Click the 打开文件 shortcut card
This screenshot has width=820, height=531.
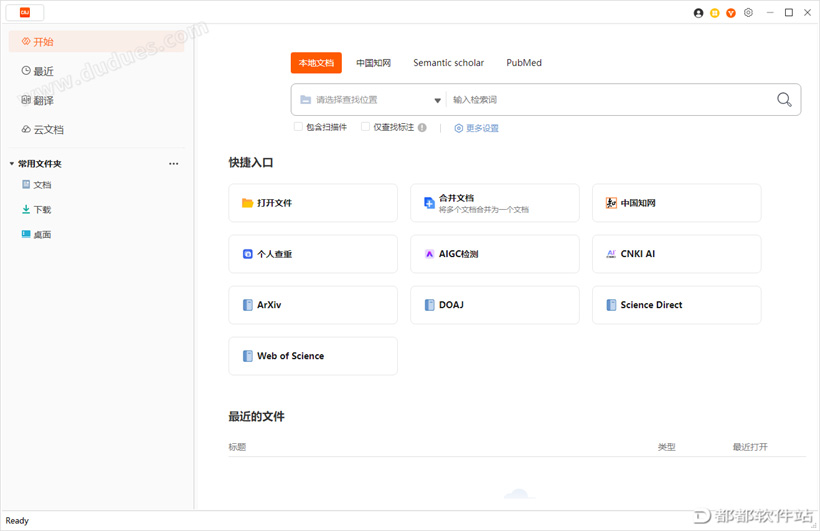click(313, 203)
